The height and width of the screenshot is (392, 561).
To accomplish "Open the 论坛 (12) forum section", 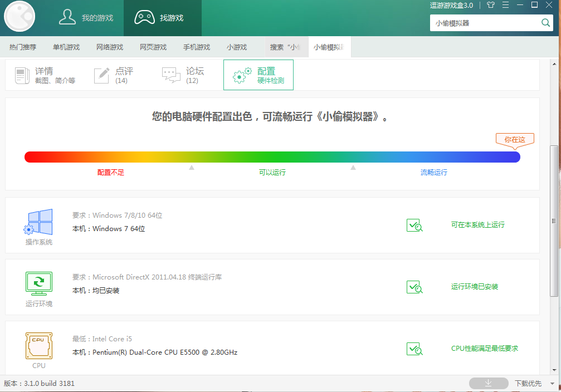I will pyautogui.click(x=183, y=75).
